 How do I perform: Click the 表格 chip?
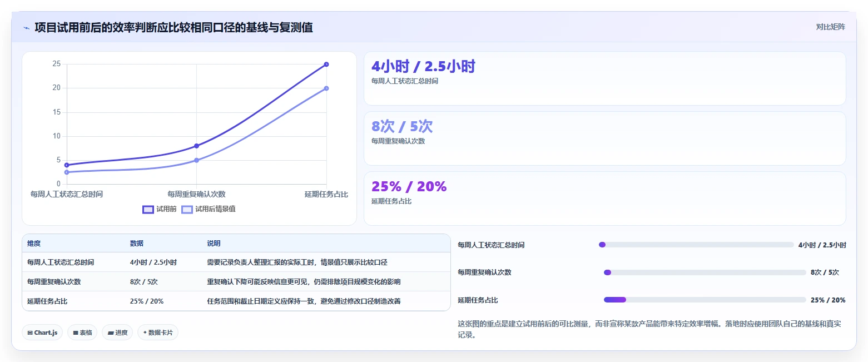click(82, 333)
